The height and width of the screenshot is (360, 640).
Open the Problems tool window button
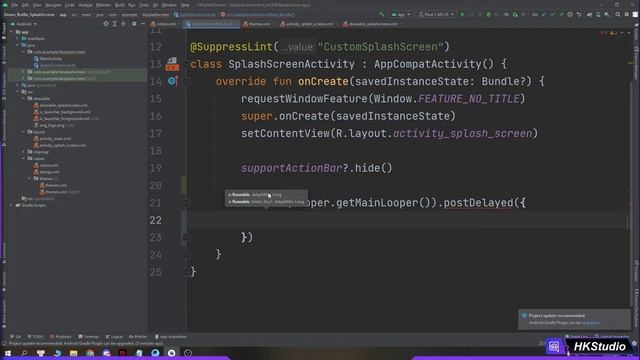[x=60, y=337]
